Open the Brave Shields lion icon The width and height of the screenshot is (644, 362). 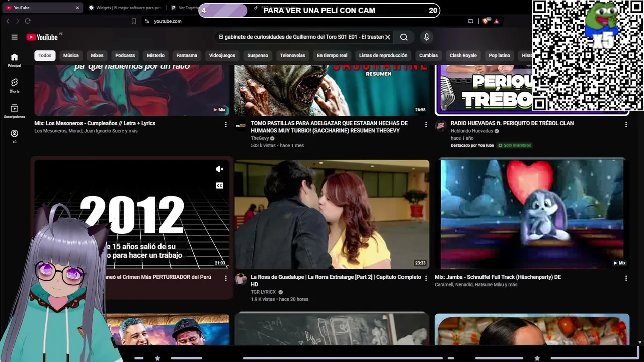[x=486, y=21]
